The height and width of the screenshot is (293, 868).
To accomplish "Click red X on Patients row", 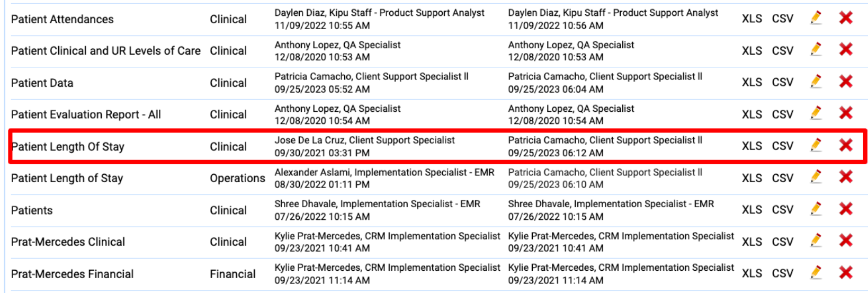I will pyautogui.click(x=846, y=209).
